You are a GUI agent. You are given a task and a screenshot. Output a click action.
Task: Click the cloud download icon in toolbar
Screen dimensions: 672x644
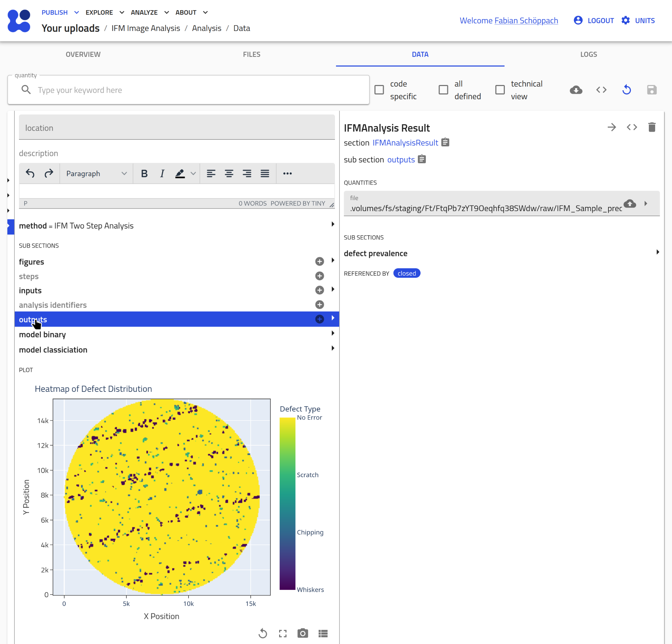pyautogui.click(x=576, y=90)
